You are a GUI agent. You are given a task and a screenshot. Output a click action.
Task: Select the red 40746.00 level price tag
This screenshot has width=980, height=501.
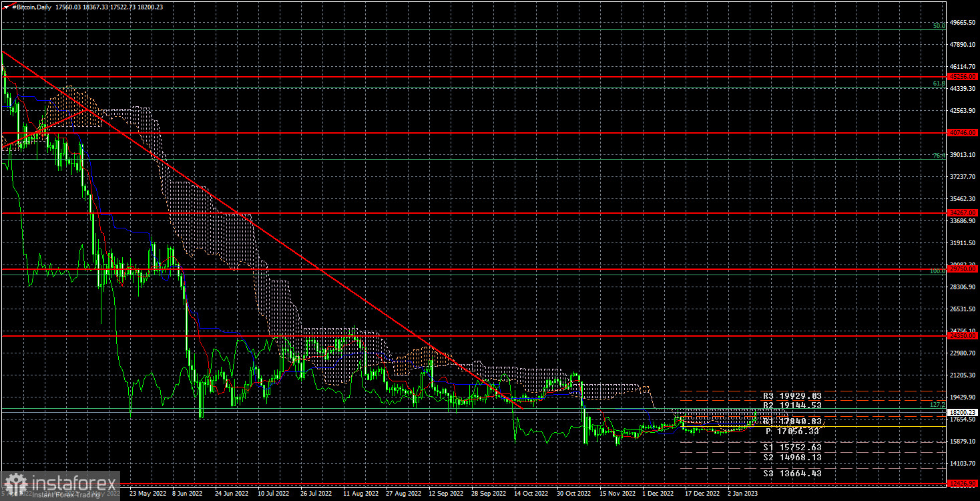[x=963, y=132]
